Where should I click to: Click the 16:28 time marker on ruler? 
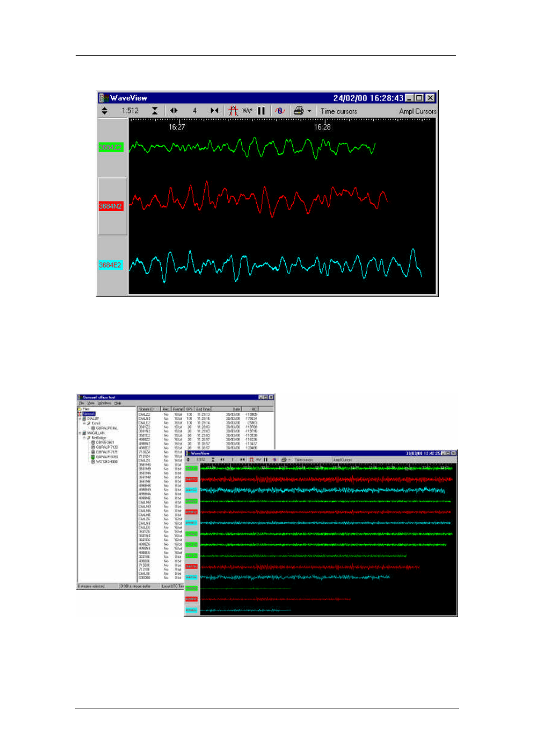click(x=322, y=127)
